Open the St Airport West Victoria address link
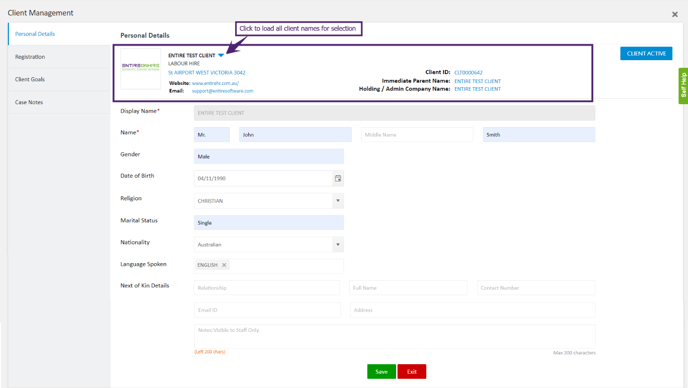688x388 pixels. click(207, 72)
